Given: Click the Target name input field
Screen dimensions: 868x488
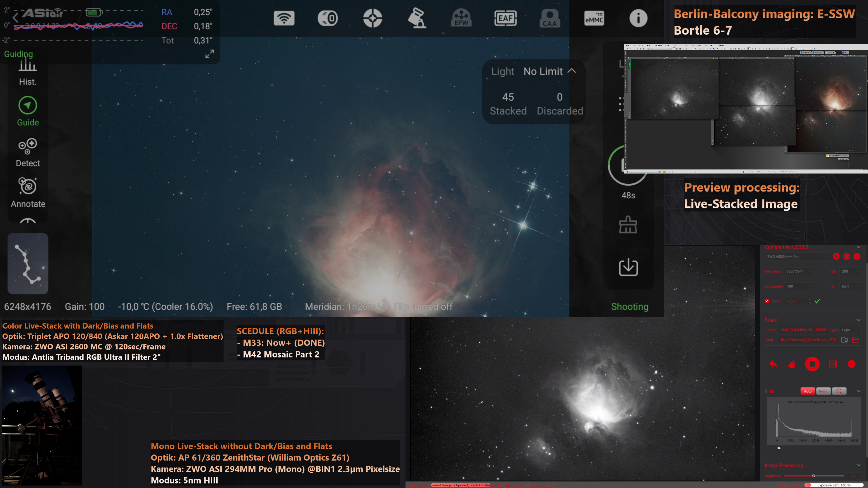Looking at the screenshot, I should click(x=803, y=330).
